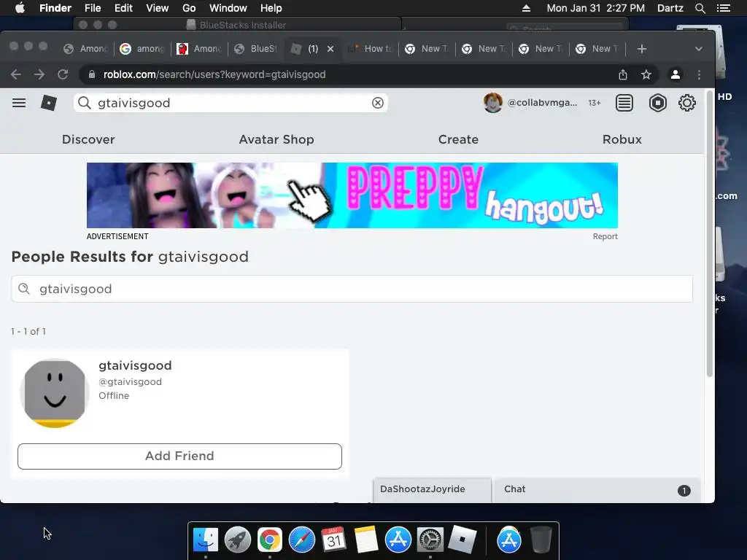Click the page vertical scrollbar
Viewport: 747px width, 560px height.
tap(709, 233)
